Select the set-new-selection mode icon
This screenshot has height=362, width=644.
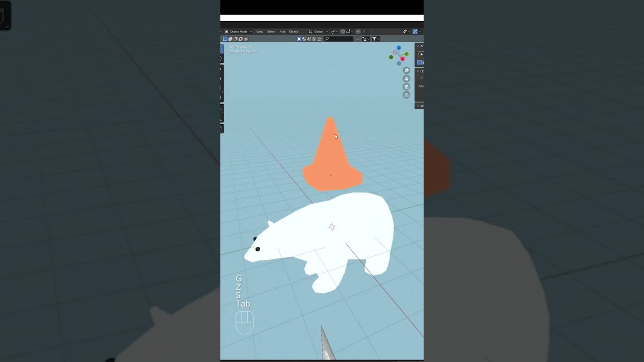point(225,39)
